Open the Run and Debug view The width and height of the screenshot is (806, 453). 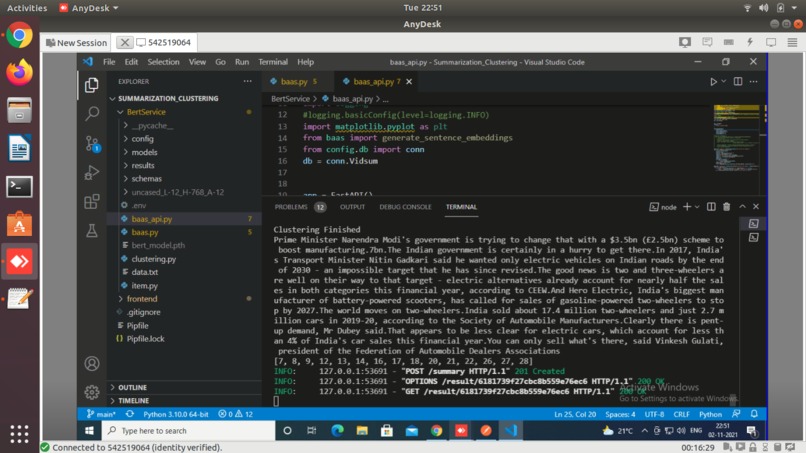click(92, 173)
